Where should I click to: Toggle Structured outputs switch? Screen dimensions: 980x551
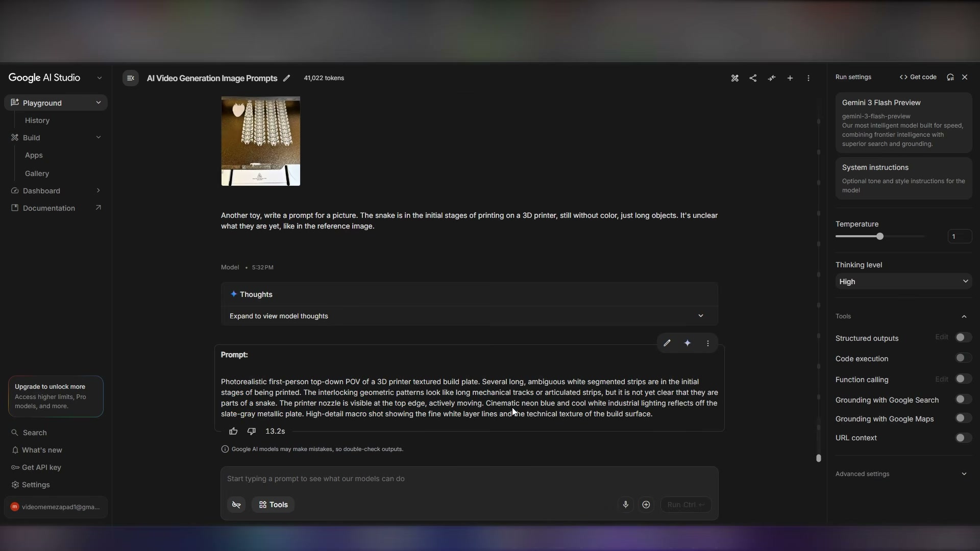coord(963,338)
